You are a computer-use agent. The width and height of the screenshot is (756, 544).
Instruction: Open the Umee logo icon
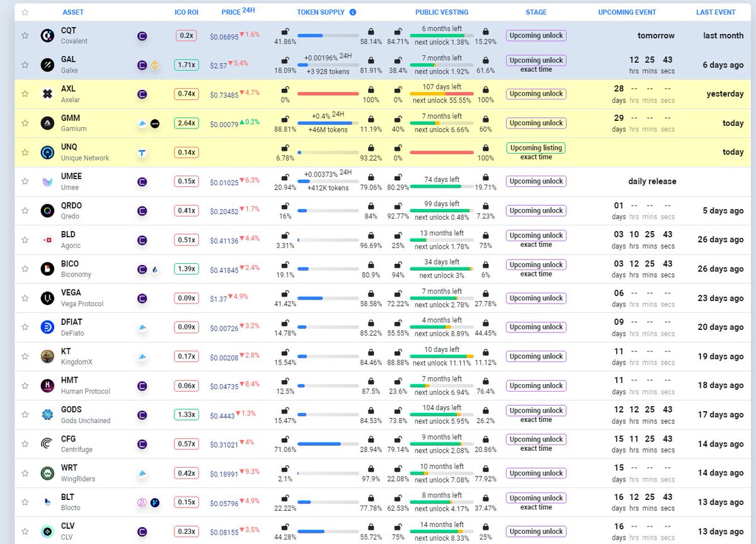(x=47, y=181)
